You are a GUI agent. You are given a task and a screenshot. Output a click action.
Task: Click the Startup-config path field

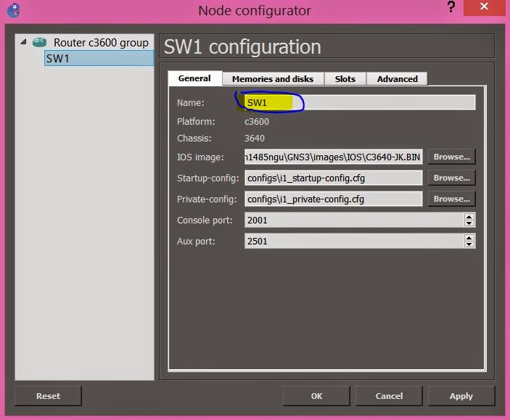coord(334,178)
